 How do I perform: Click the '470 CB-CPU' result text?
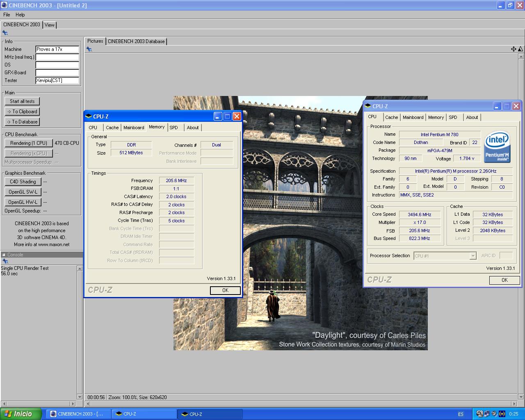pos(67,143)
